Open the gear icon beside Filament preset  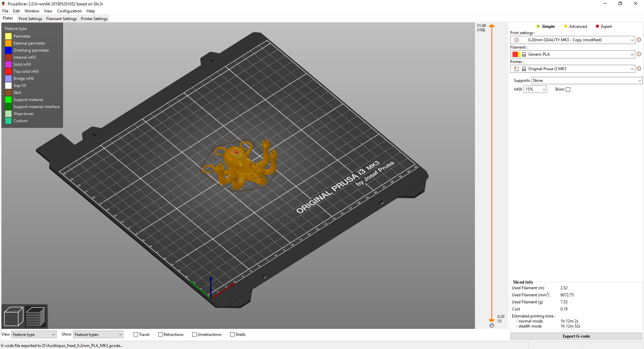click(x=639, y=54)
